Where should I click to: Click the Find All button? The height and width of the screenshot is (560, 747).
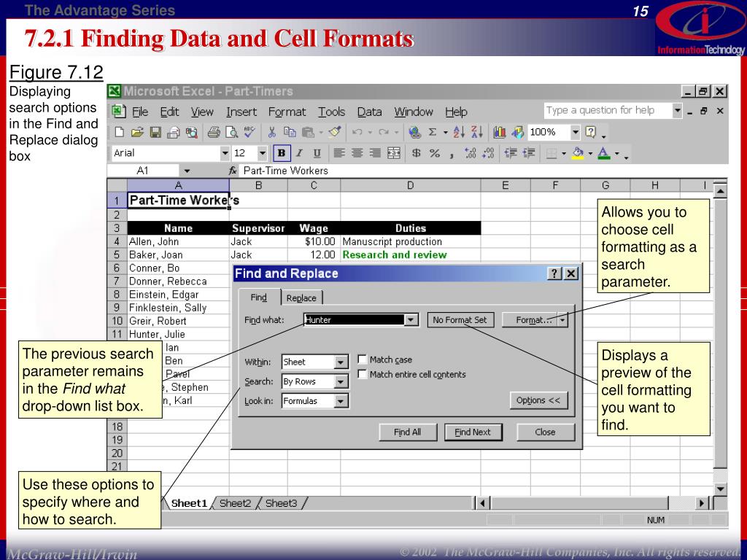[x=407, y=432]
